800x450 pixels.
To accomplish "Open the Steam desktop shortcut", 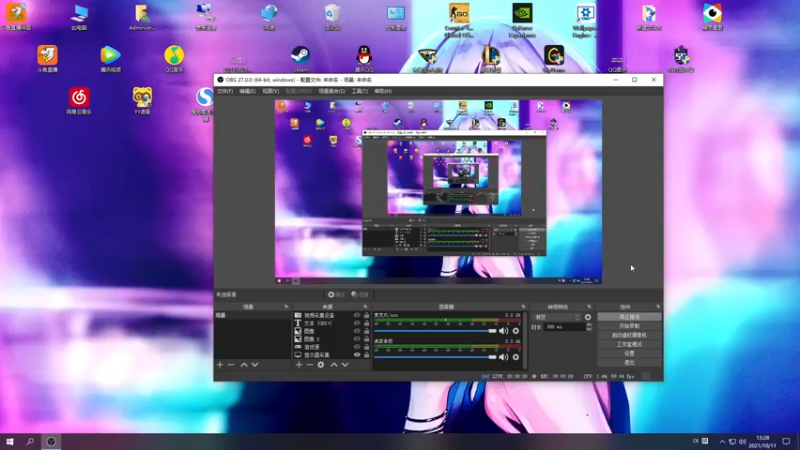I will 300,56.
